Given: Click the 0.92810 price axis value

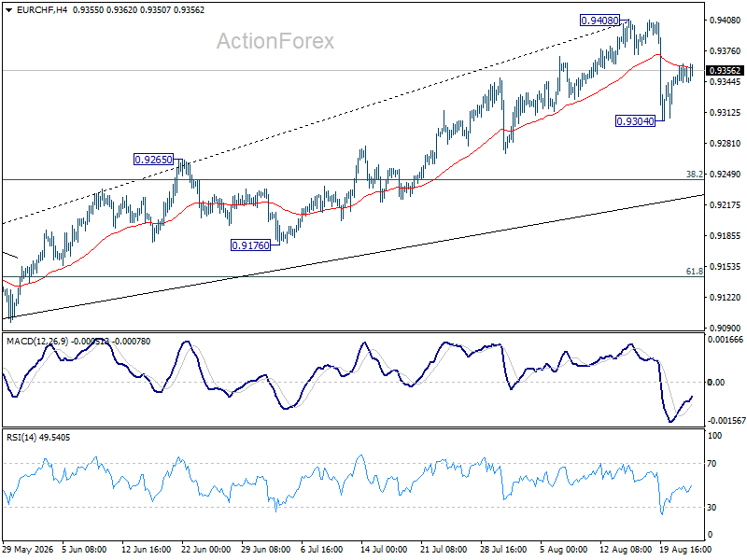Looking at the screenshot, I should tap(726, 144).
